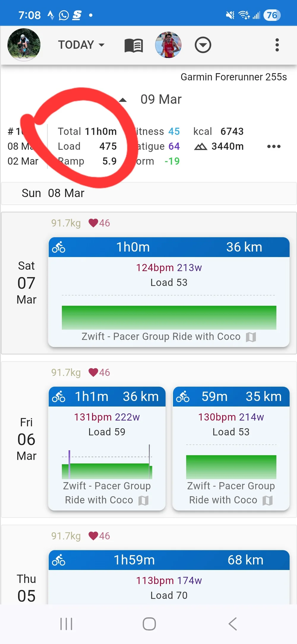The width and height of the screenshot is (297, 644).
Task: Open the TODAY dropdown
Action: [81, 45]
